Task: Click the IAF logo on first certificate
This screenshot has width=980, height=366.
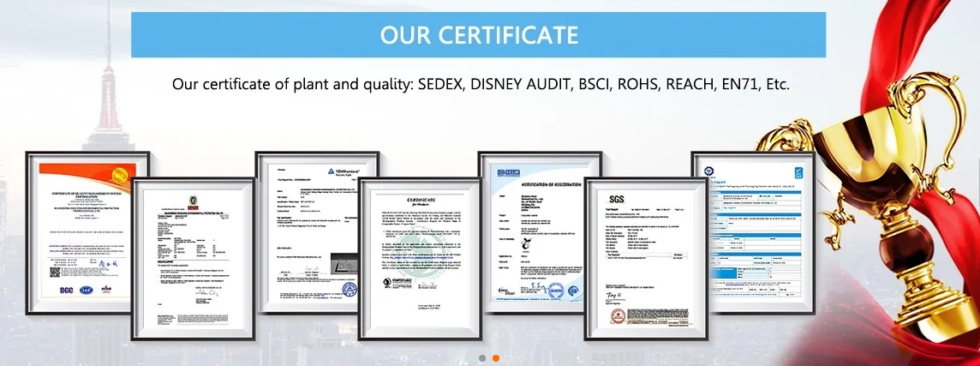Action: click(87, 290)
